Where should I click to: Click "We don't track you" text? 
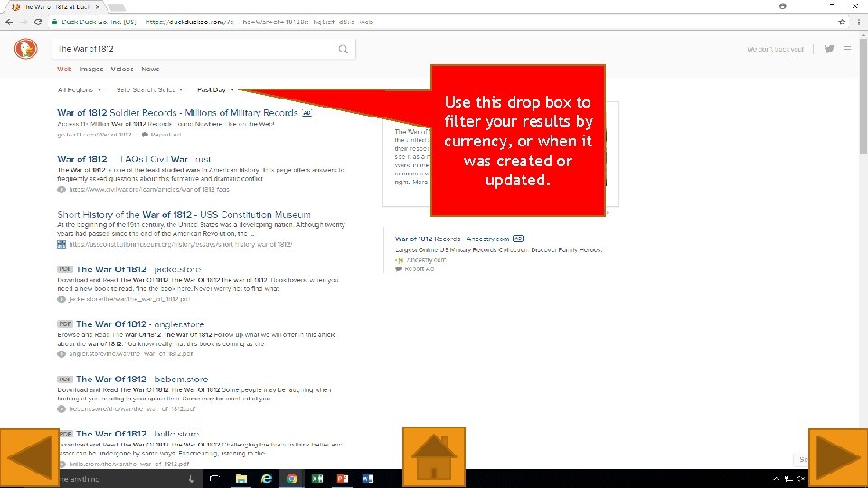(775, 49)
